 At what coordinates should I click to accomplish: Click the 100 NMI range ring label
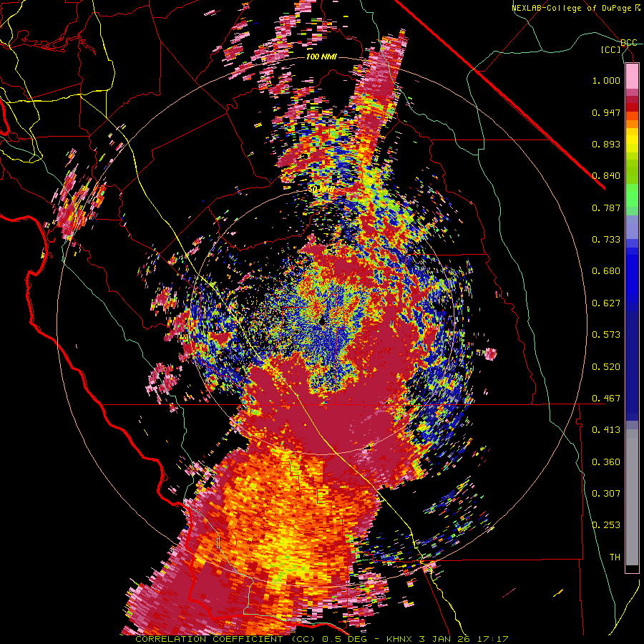coord(321,57)
